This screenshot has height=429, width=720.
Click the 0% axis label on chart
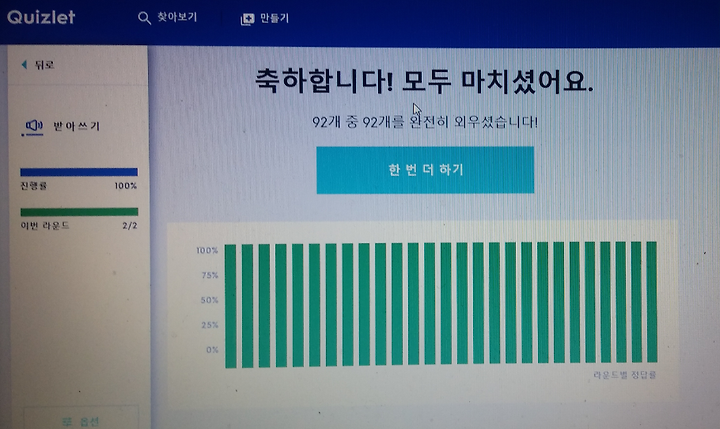pos(212,350)
